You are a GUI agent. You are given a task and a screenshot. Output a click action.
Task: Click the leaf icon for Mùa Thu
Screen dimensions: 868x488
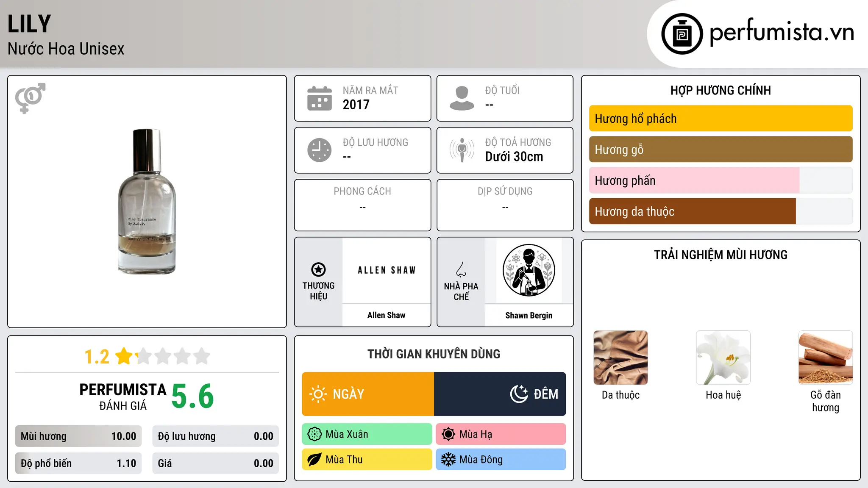click(314, 460)
